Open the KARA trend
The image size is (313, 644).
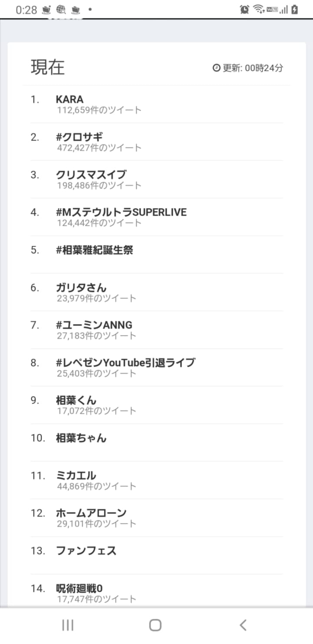coord(70,99)
